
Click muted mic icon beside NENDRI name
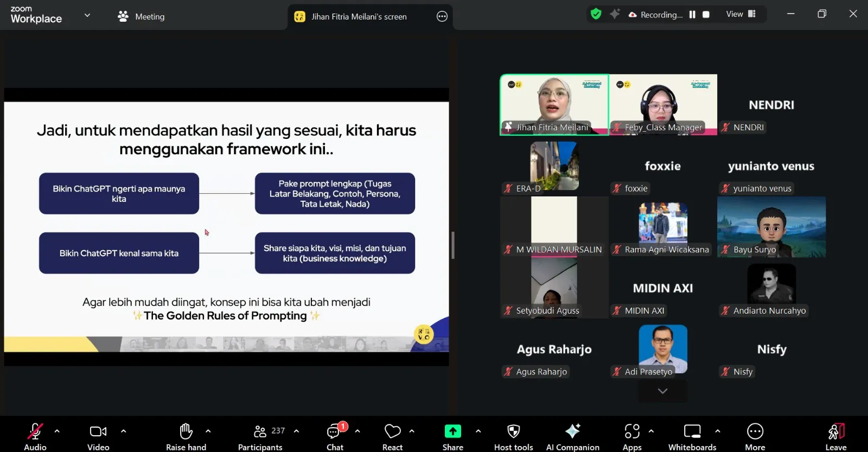point(725,128)
